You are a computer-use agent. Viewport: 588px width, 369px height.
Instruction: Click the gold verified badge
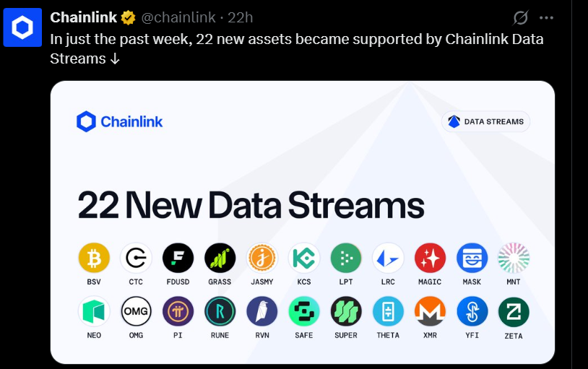129,17
